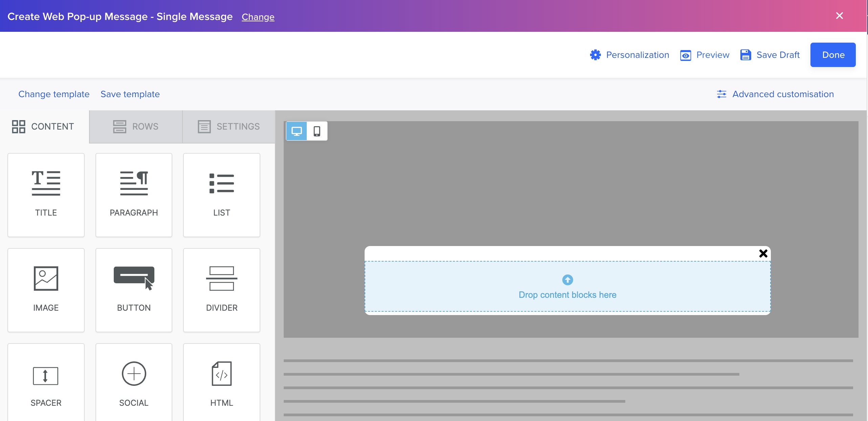Toggle to desktop preview mode

coord(297,131)
